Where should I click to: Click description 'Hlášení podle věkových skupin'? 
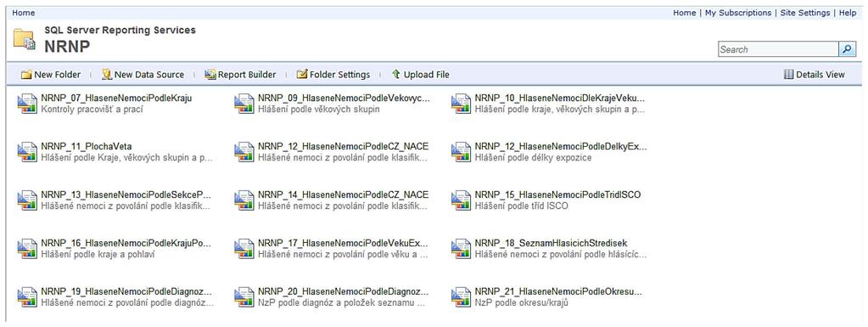pyautogui.click(x=319, y=110)
